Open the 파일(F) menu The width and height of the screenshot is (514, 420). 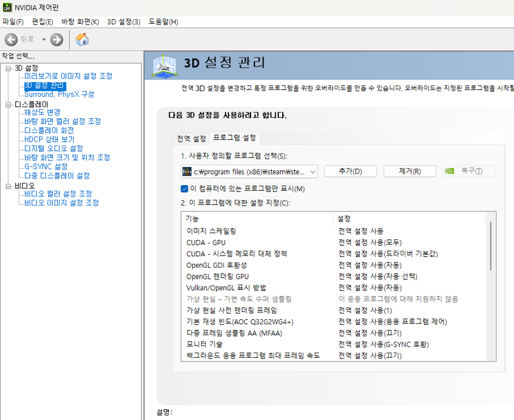pos(13,22)
